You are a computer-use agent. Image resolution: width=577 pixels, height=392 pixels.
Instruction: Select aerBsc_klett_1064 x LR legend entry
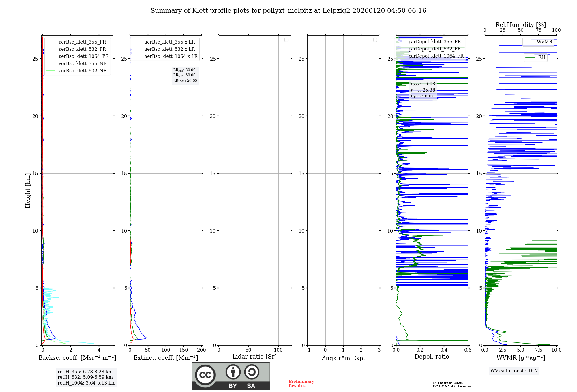point(171,56)
